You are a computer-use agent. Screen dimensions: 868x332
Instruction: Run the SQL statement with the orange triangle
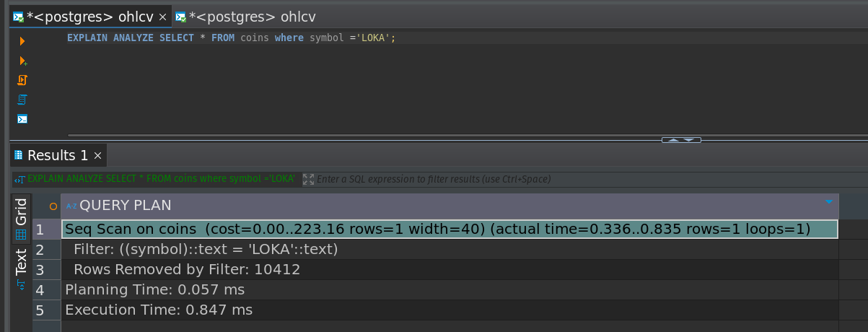point(22,42)
